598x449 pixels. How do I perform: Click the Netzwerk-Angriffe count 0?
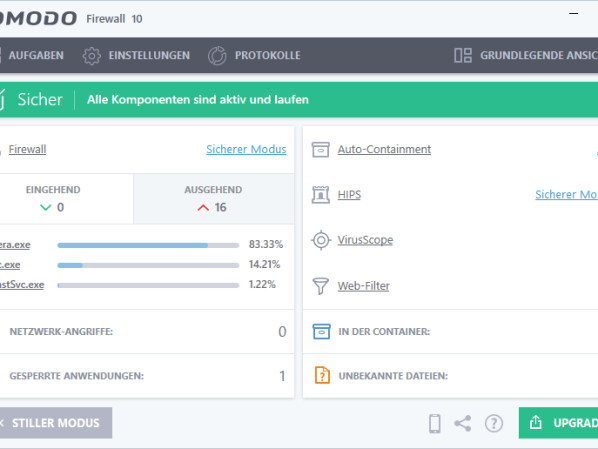[x=282, y=332]
